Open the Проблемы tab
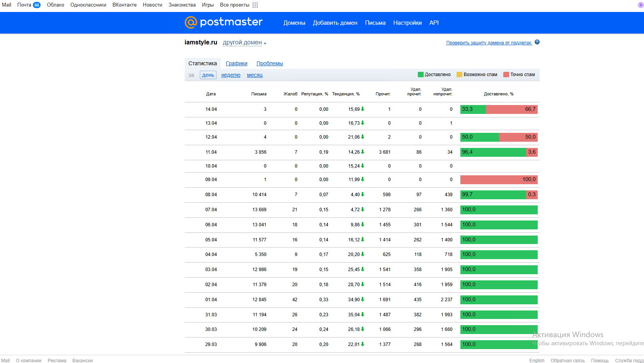 point(269,63)
